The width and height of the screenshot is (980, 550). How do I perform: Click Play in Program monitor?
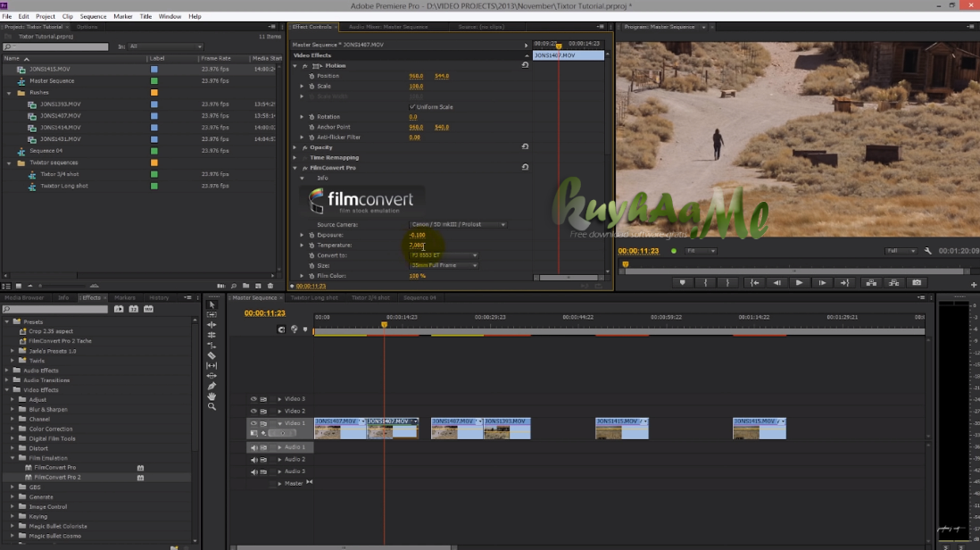click(x=799, y=283)
